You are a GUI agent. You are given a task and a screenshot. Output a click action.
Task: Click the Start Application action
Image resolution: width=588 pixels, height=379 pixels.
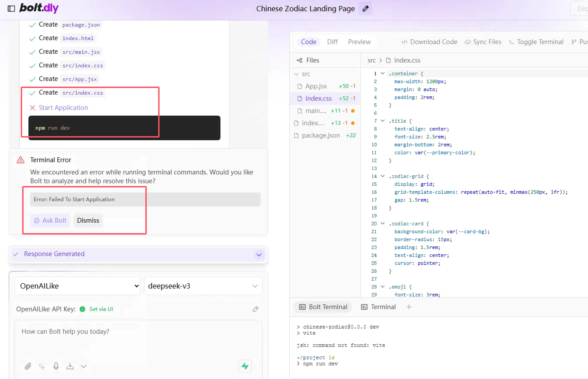click(x=63, y=108)
